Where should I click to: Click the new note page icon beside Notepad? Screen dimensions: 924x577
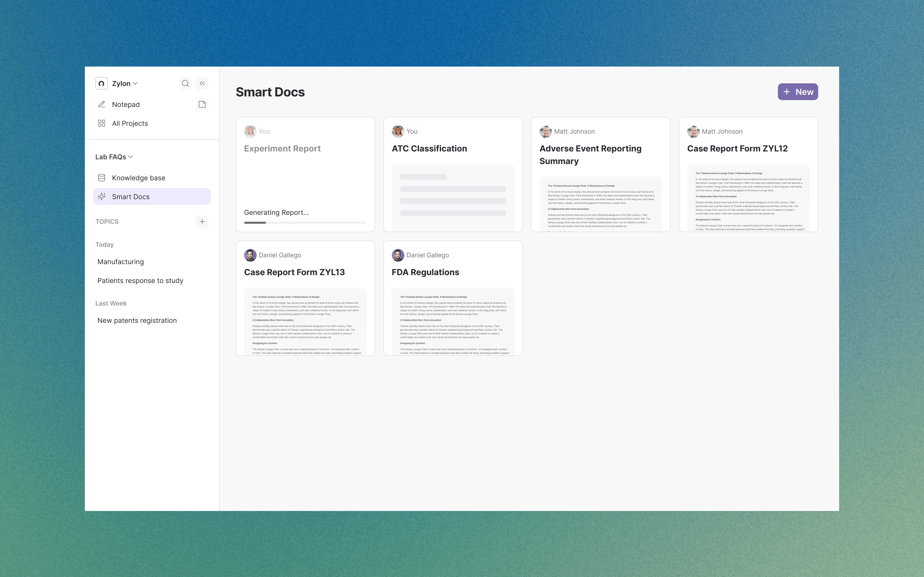(202, 104)
